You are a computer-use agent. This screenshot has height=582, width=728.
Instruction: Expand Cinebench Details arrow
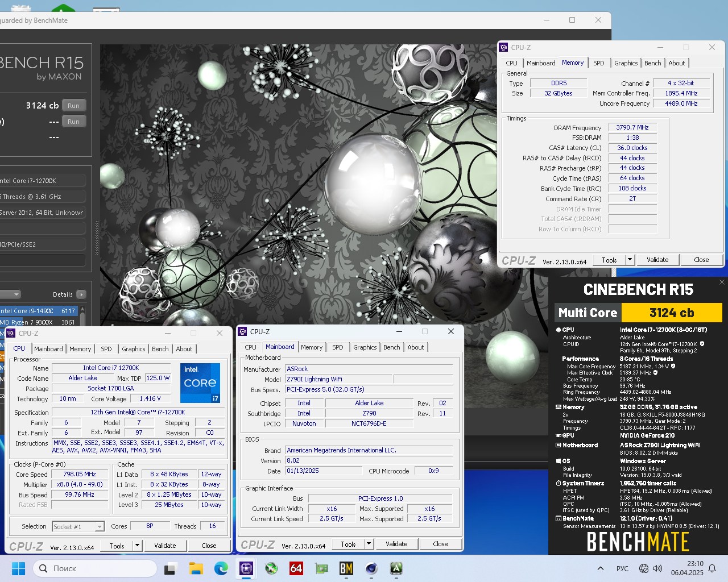[81, 294]
